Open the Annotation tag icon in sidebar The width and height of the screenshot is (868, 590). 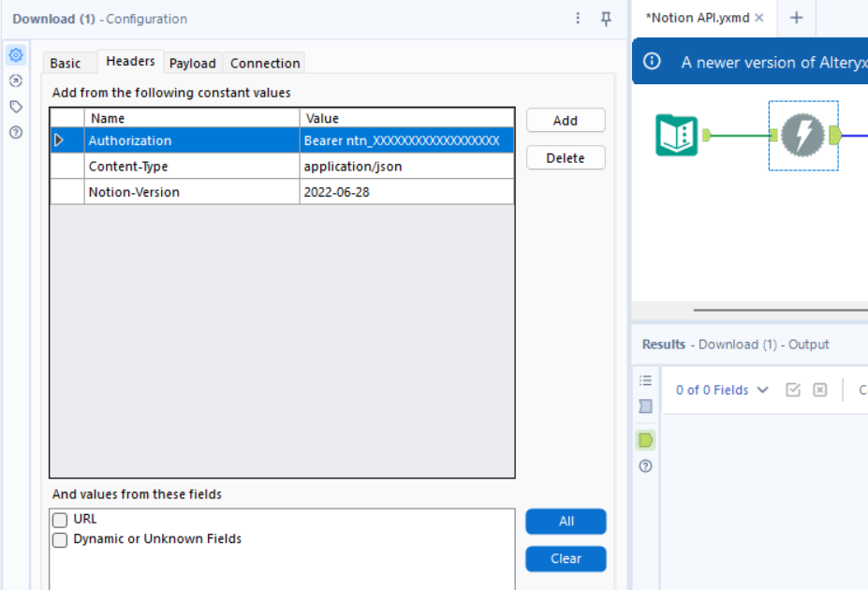pos(16,106)
